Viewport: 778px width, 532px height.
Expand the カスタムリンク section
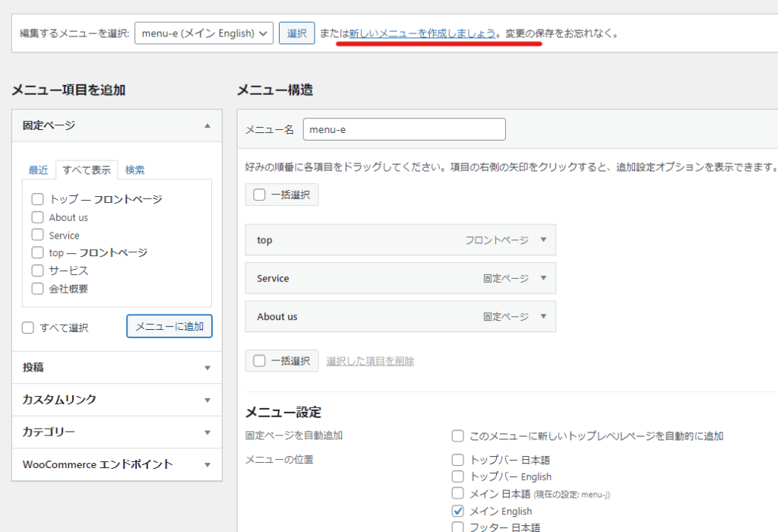pyautogui.click(x=207, y=400)
